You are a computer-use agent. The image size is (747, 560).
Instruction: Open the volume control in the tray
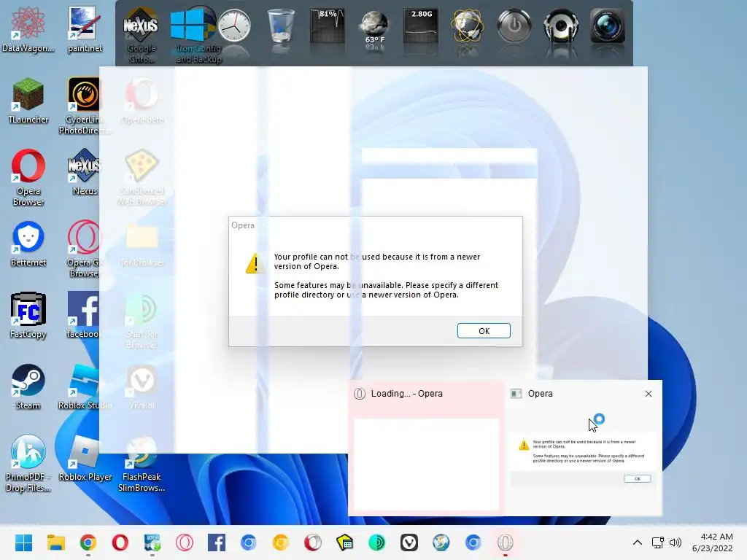[x=675, y=542]
